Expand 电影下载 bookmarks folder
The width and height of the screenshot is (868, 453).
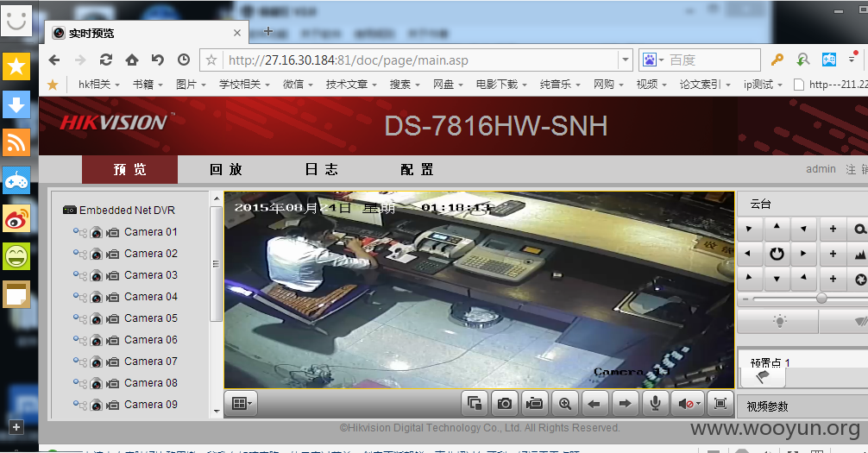[x=501, y=85]
